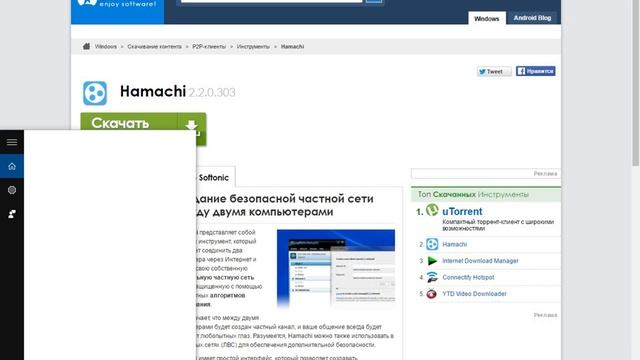
Task: Click the Hamachi logo next to title
Action: pos(95,93)
